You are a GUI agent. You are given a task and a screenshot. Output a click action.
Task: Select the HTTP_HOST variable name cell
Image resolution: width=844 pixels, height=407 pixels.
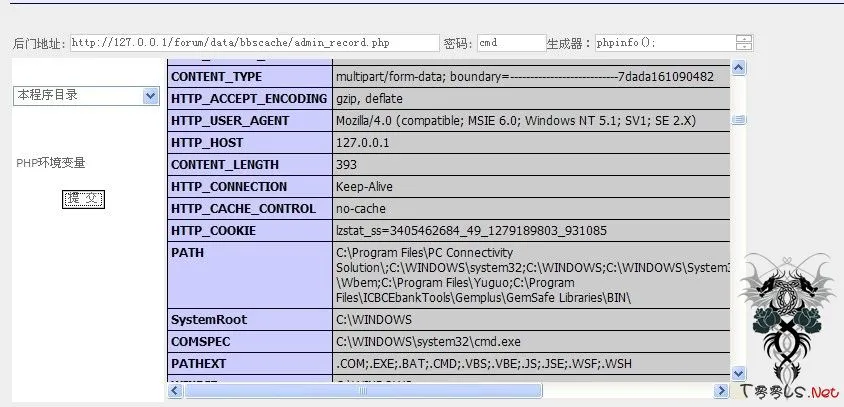(250, 143)
